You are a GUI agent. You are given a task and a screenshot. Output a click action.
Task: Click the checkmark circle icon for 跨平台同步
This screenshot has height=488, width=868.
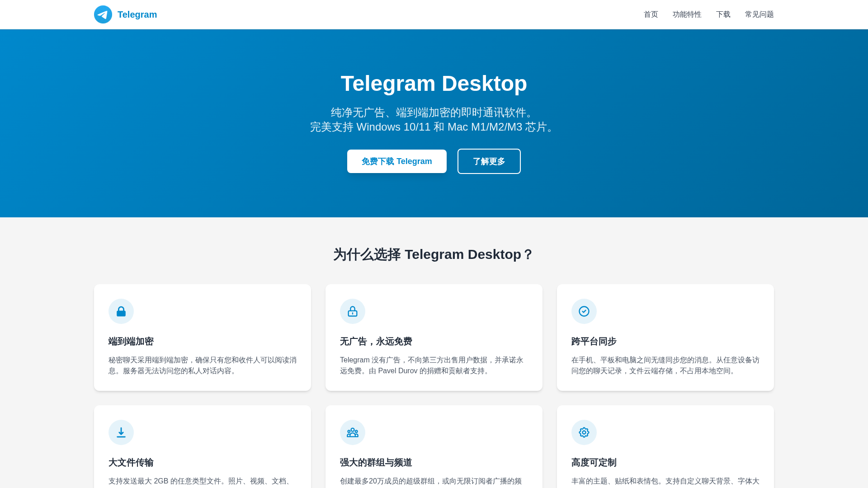point(584,311)
